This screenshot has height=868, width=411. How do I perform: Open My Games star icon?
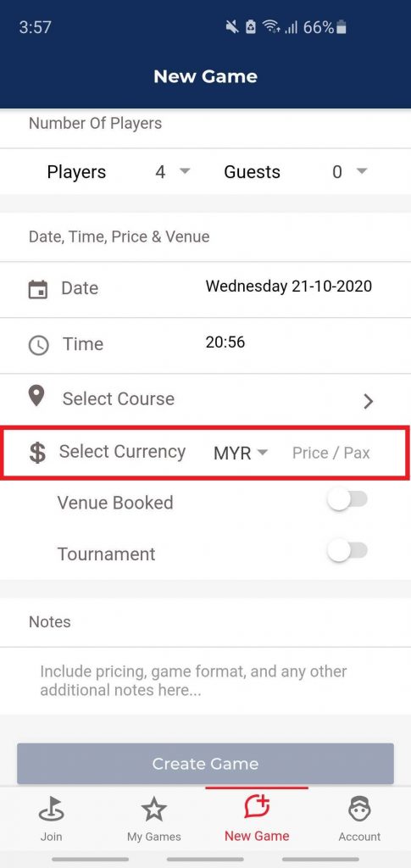coord(153,810)
